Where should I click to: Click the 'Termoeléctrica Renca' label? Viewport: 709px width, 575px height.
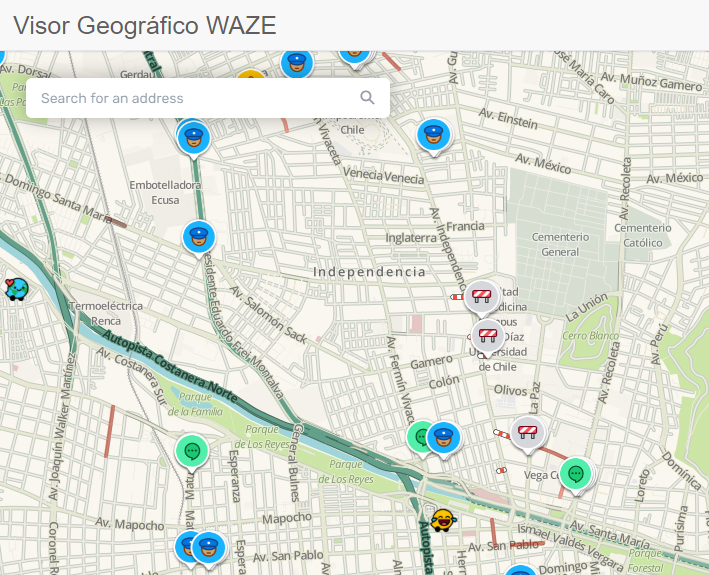(106, 313)
